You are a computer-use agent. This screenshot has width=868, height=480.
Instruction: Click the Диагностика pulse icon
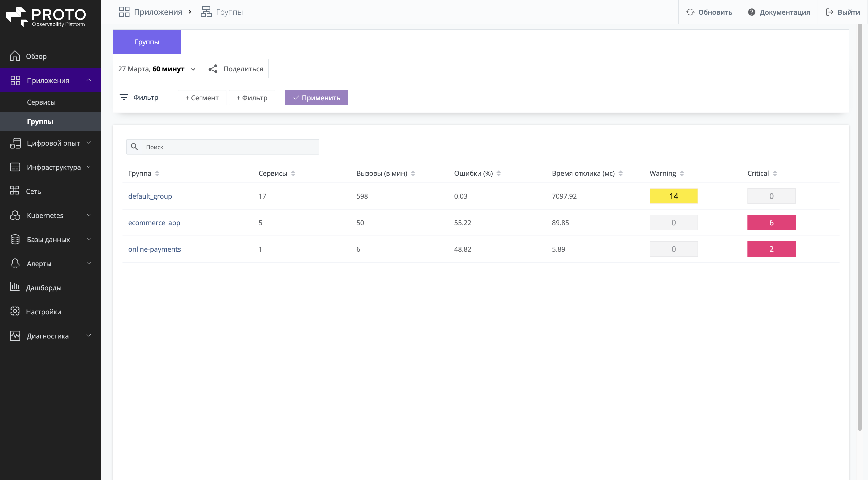pos(15,336)
